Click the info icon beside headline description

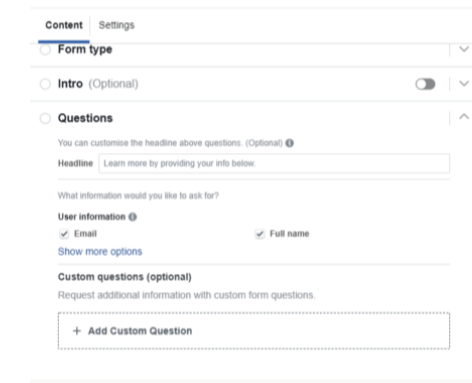point(290,143)
